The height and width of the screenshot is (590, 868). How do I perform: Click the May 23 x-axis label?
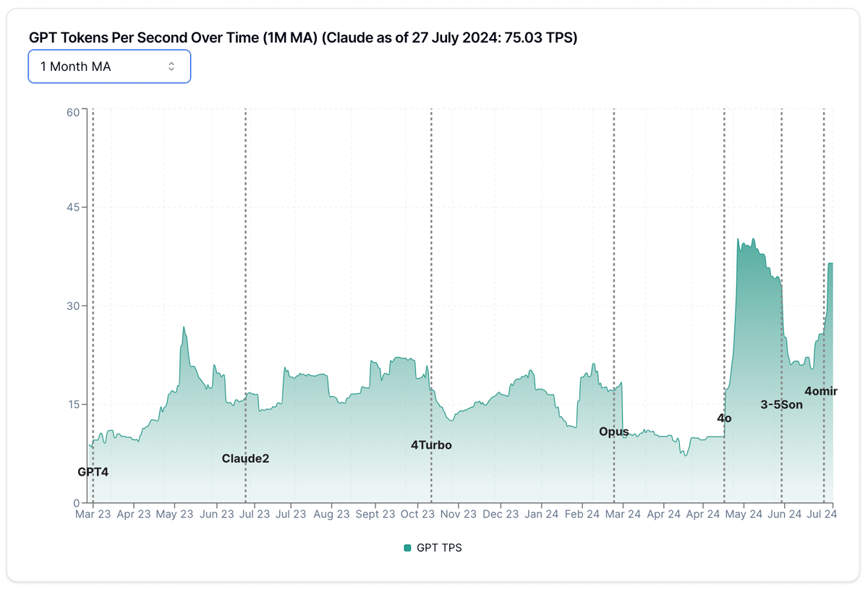pos(175,515)
